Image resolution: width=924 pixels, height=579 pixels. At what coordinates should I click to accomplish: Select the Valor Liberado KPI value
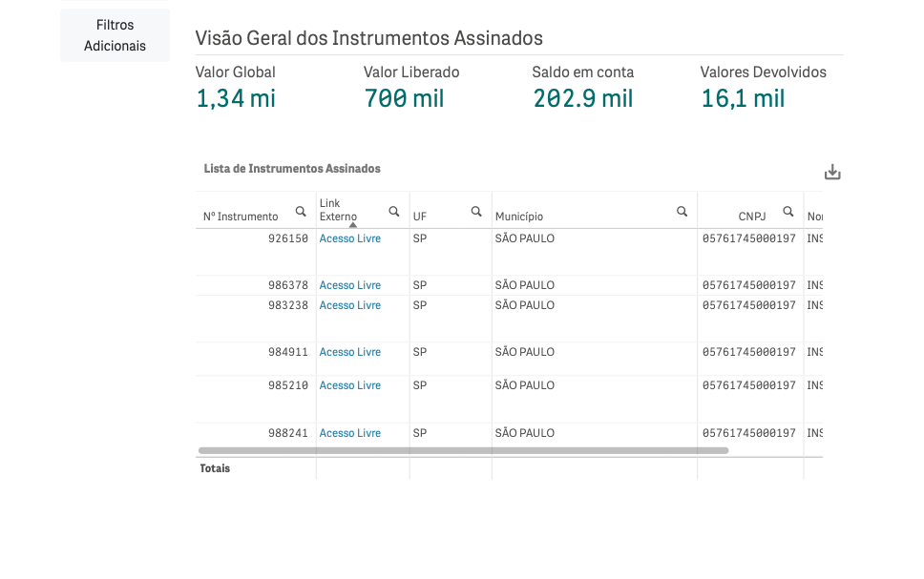coord(404,98)
